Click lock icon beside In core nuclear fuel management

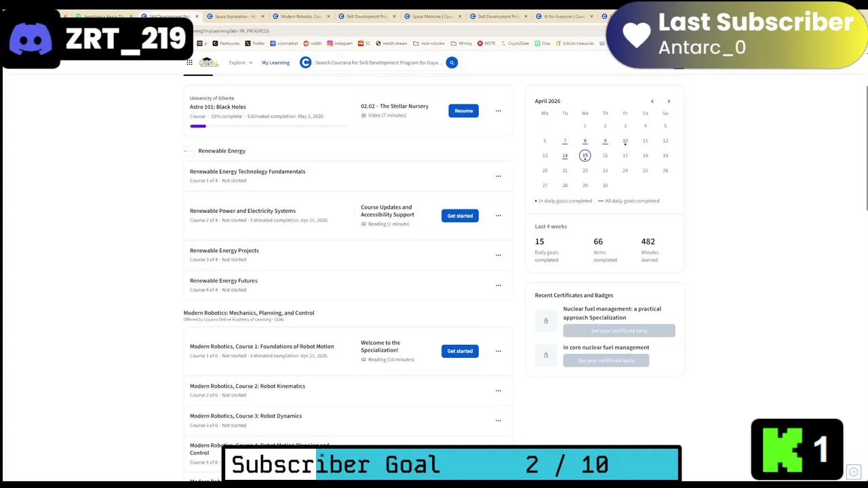[x=546, y=355]
